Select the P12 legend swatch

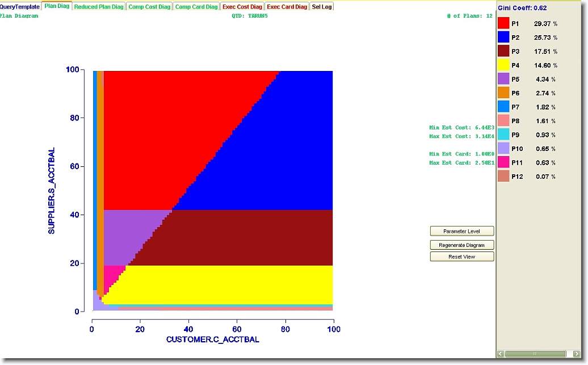point(503,176)
